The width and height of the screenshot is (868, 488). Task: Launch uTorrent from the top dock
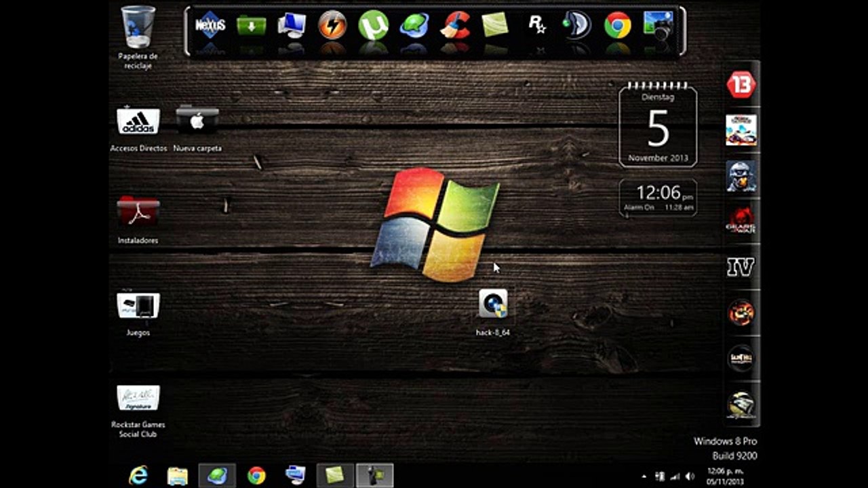[x=373, y=26]
